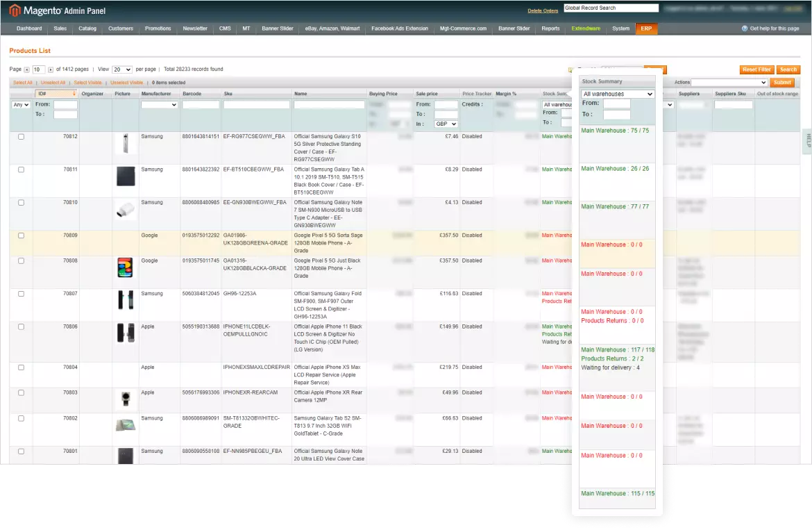This screenshot has width=812, height=530.
Task: Click the help question mark icon
Action: (x=745, y=28)
